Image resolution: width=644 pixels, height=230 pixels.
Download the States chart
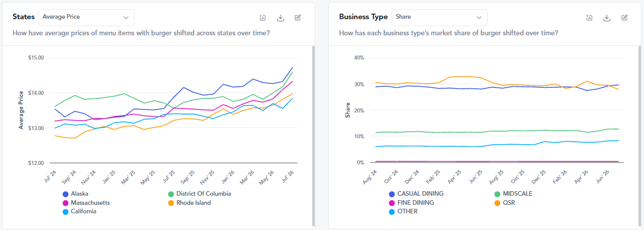tap(280, 18)
